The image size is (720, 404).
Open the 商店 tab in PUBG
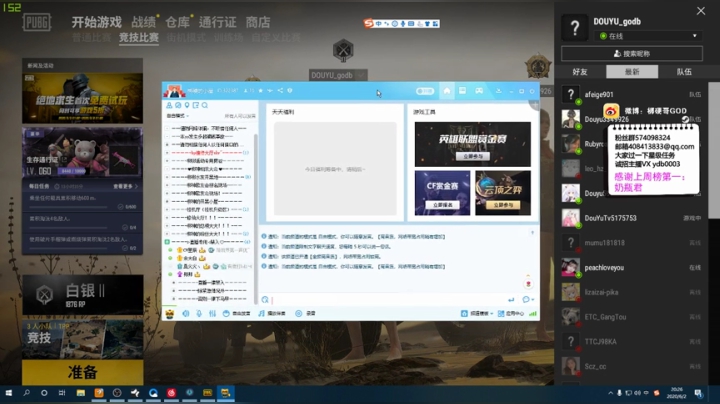[258, 22]
